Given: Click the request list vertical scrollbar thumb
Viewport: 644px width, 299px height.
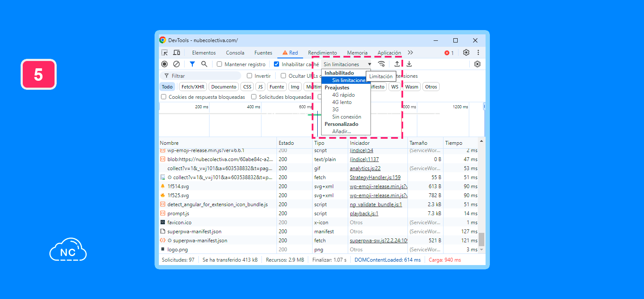Looking at the screenshot, I should [482, 239].
